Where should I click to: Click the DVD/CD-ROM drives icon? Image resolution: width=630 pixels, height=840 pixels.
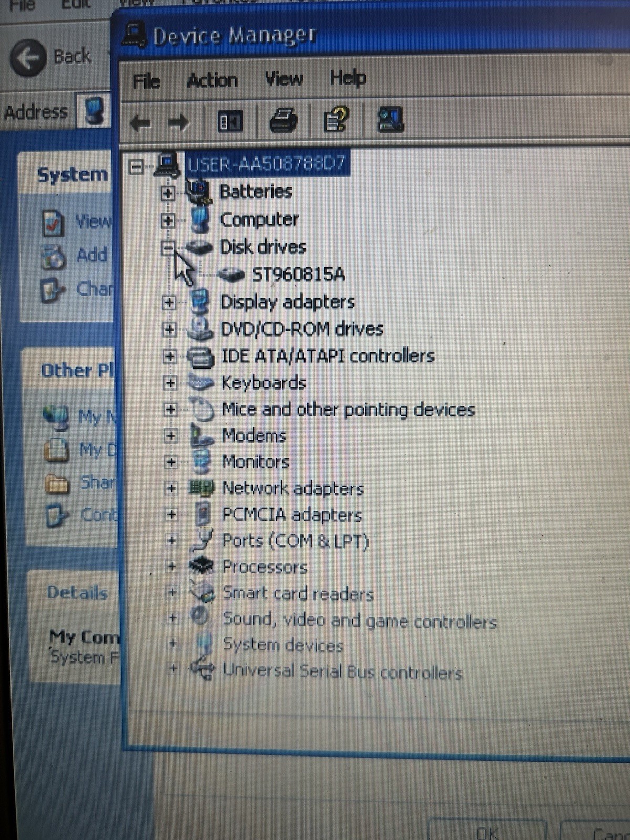(x=199, y=329)
